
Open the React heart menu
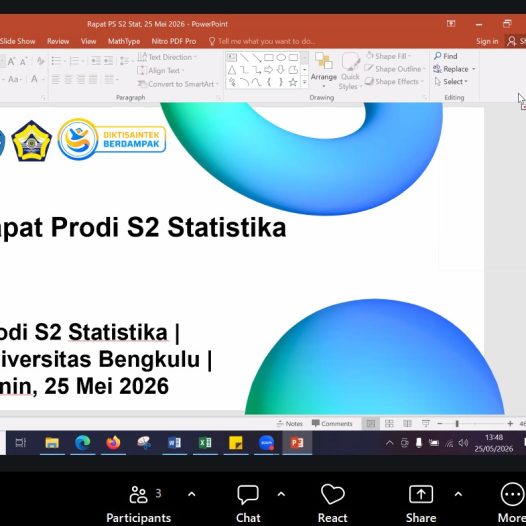(332, 504)
